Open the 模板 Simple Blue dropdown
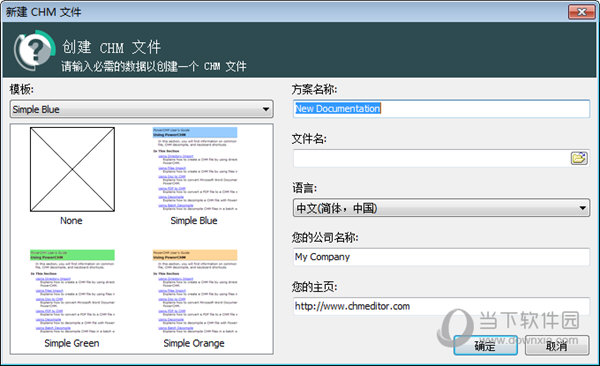 pyautogui.click(x=142, y=109)
